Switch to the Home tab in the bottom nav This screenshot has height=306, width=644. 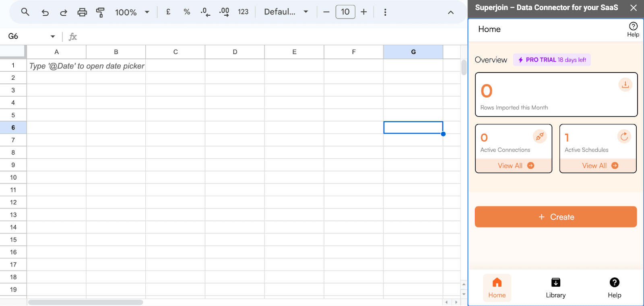click(x=497, y=287)
